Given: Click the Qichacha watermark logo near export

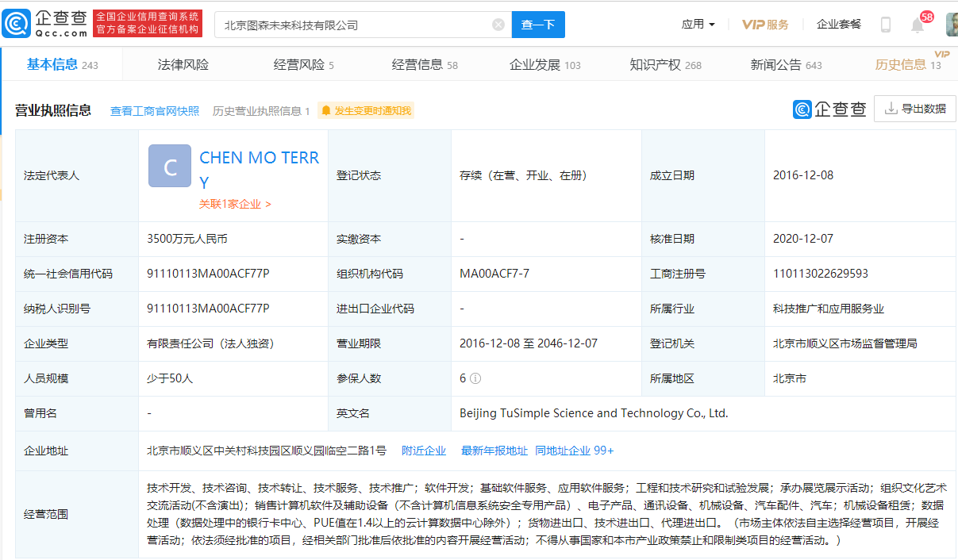Looking at the screenshot, I should pyautogui.click(x=829, y=109).
